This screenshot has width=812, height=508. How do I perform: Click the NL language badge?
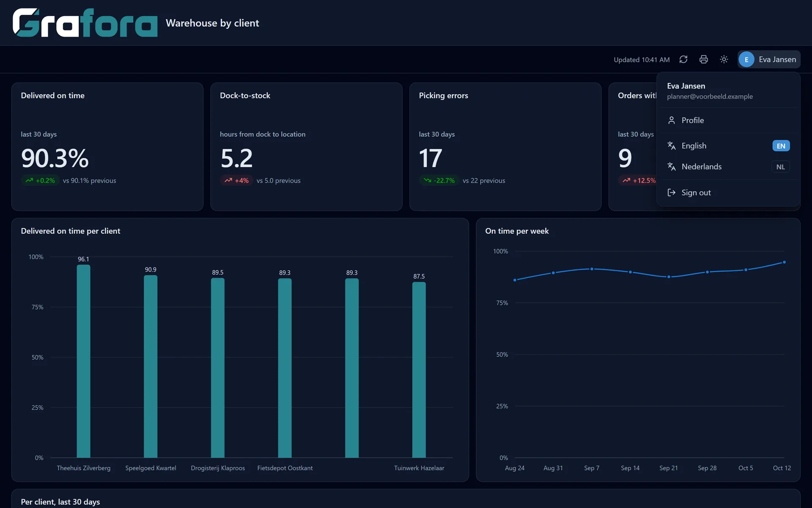tap(781, 167)
